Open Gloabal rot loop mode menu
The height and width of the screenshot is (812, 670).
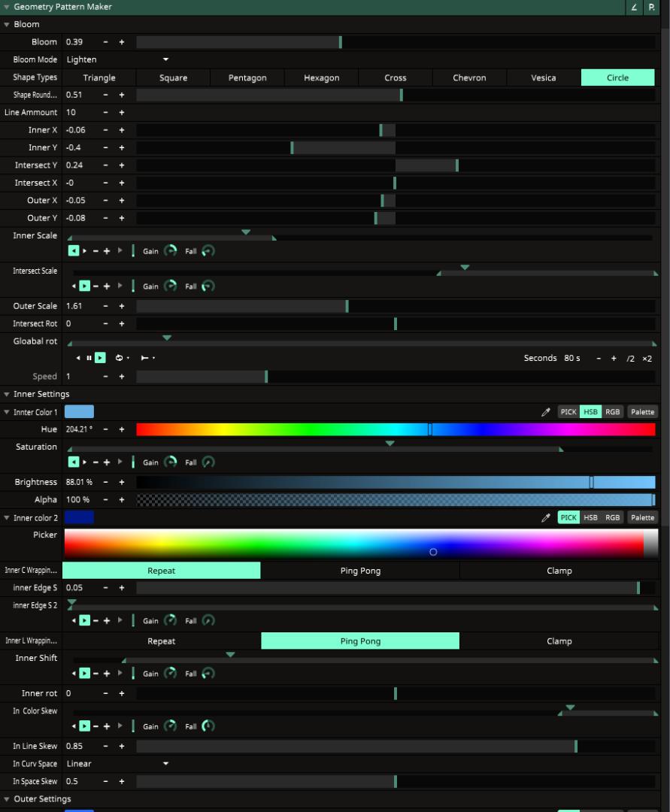(x=122, y=358)
